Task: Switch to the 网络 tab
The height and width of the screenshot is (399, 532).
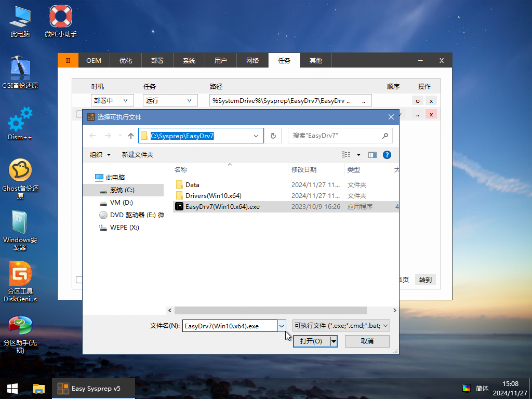Action: click(252, 60)
